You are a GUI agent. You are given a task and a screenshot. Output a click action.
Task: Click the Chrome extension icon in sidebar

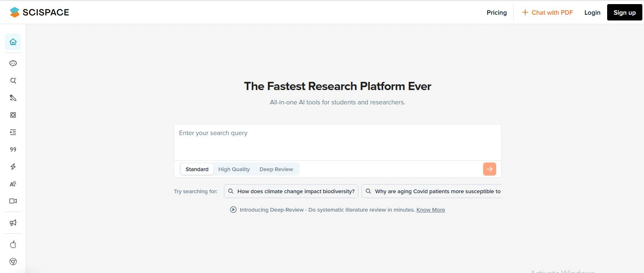pyautogui.click(x=13, y=262)
